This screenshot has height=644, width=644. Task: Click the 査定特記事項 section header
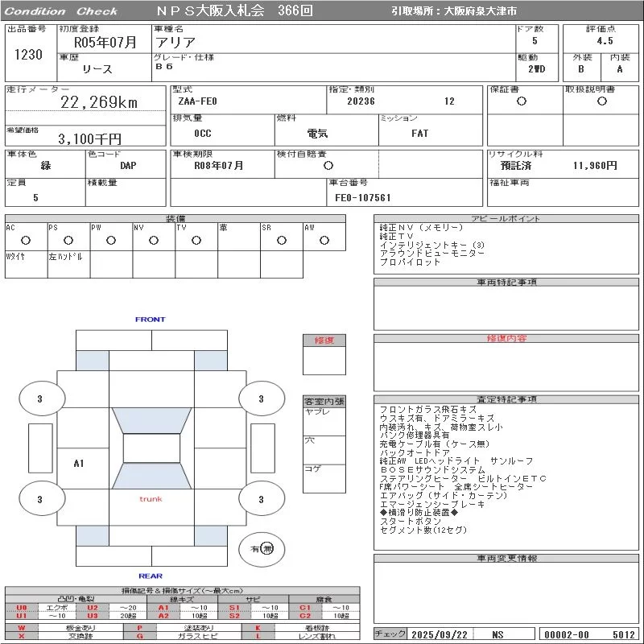click(506, 399)
